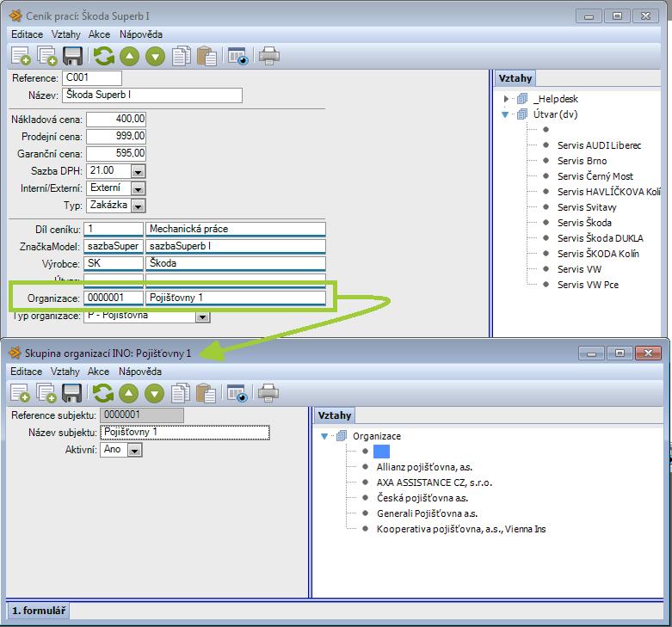Go to previous record in Skupina organizací toolbar

[x=128, y=393]
